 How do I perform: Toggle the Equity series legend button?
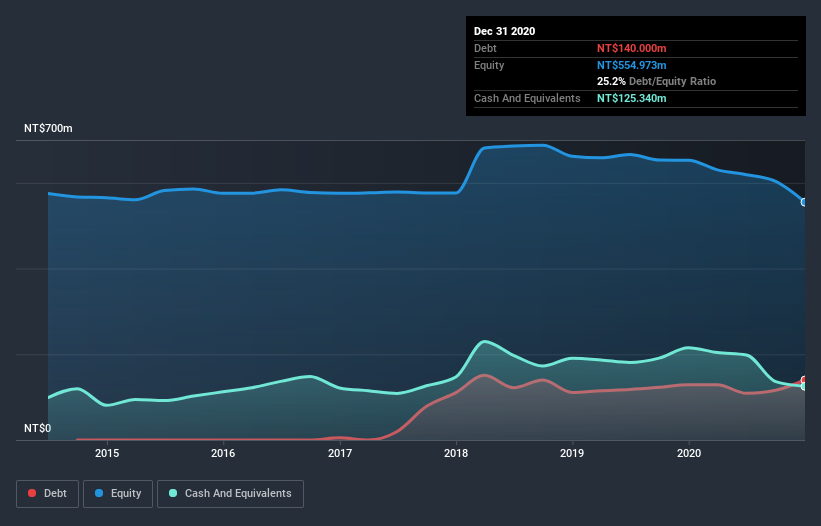(118, 494)
